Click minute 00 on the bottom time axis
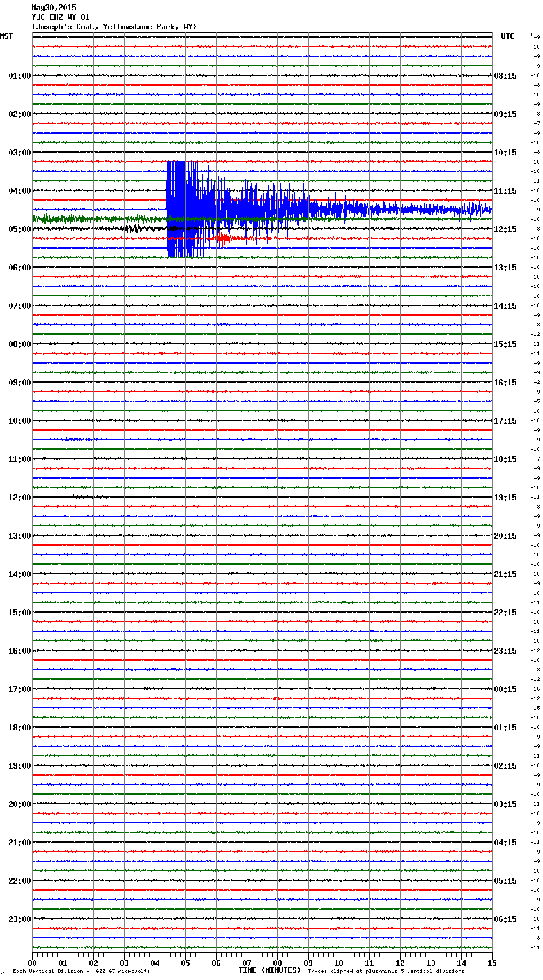Viewport: 543px width, 980px height. (x=32, y=963)
